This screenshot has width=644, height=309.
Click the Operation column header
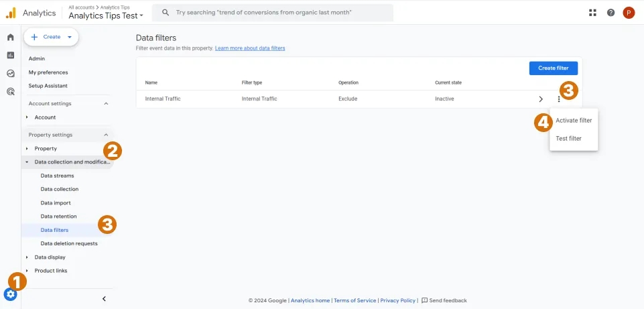[x=348, y=82]
